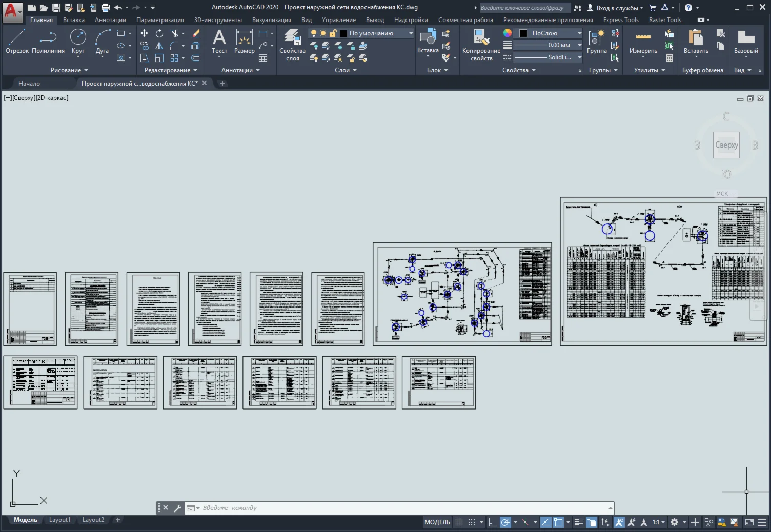The width and height of the screenshot is (771, 532).
Task: Click Копирование свойств match properties
Action: tap(481, 45)
